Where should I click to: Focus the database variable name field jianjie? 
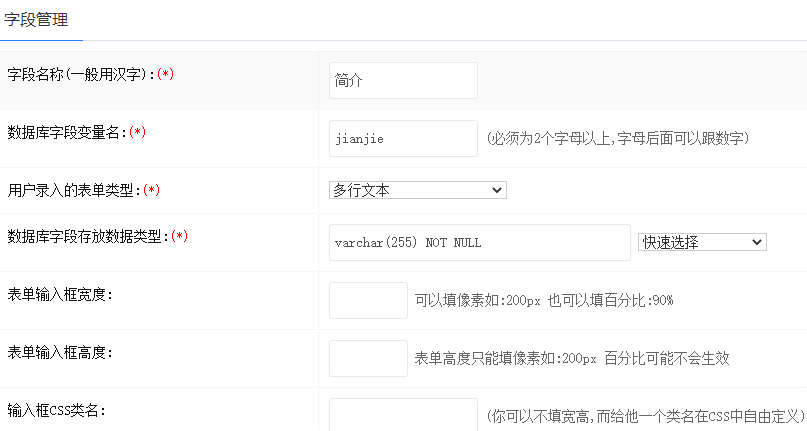tap(403, 139)
